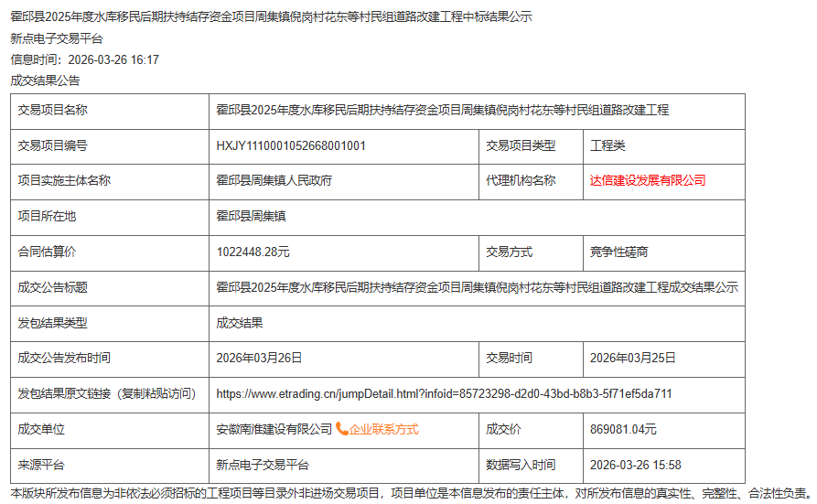Click the transaction date 2026年03月25日

[x=633, y=358]
